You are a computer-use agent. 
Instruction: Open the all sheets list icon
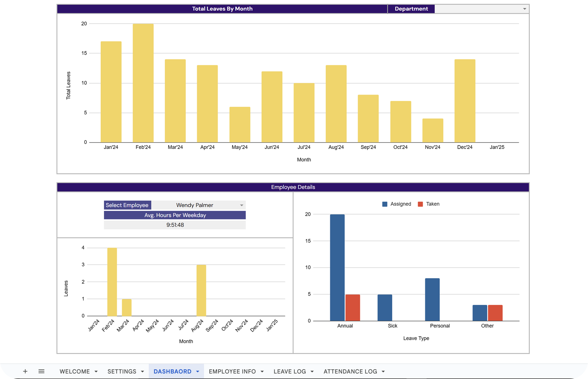[42, 371]
